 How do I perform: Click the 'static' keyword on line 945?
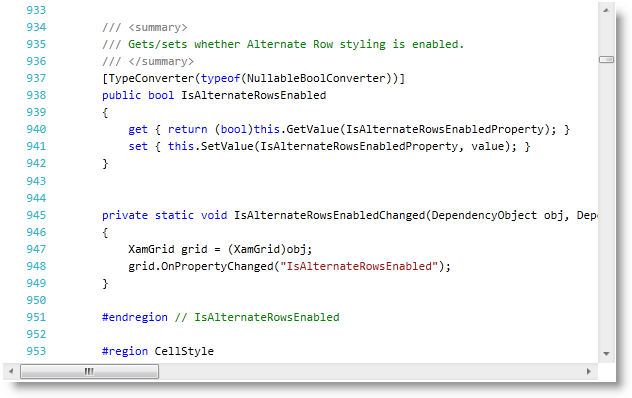[x=174, y=215]
